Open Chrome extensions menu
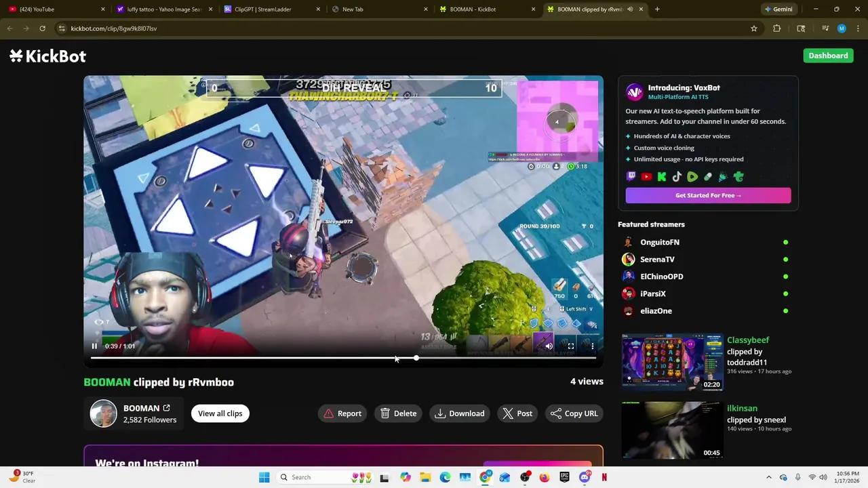 coord(777,28)
